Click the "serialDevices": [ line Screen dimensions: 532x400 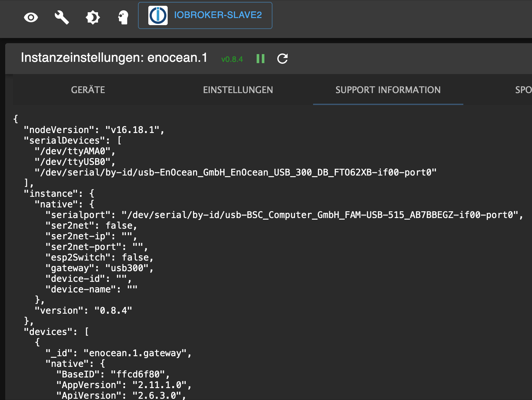click(x=73, y=140)
